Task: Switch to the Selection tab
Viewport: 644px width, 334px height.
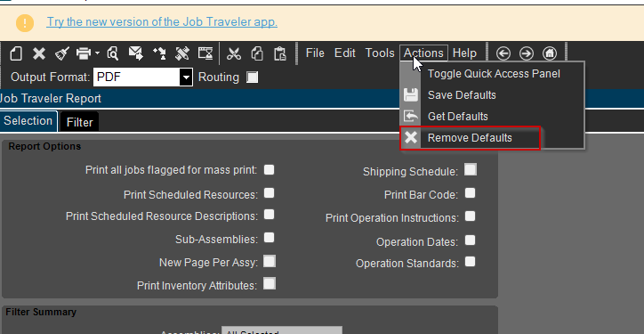Action: click(28, 121)
